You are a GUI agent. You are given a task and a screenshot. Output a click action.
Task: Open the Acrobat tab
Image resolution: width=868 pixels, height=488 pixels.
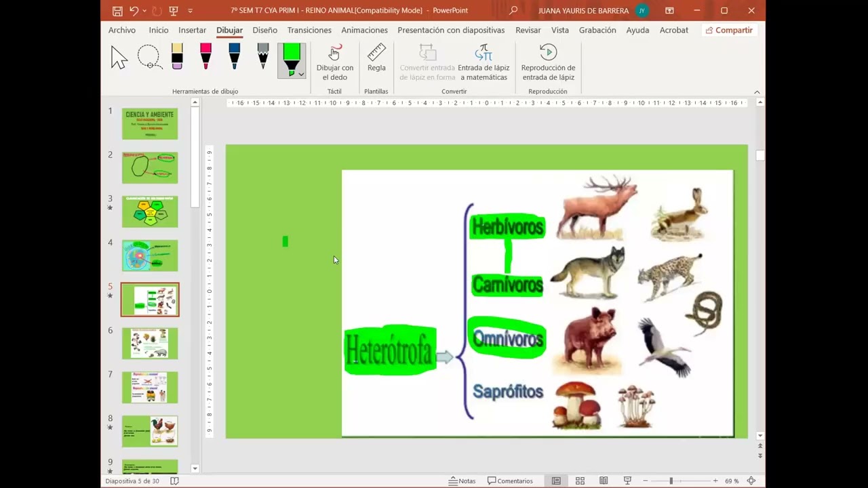click(674, 30)
